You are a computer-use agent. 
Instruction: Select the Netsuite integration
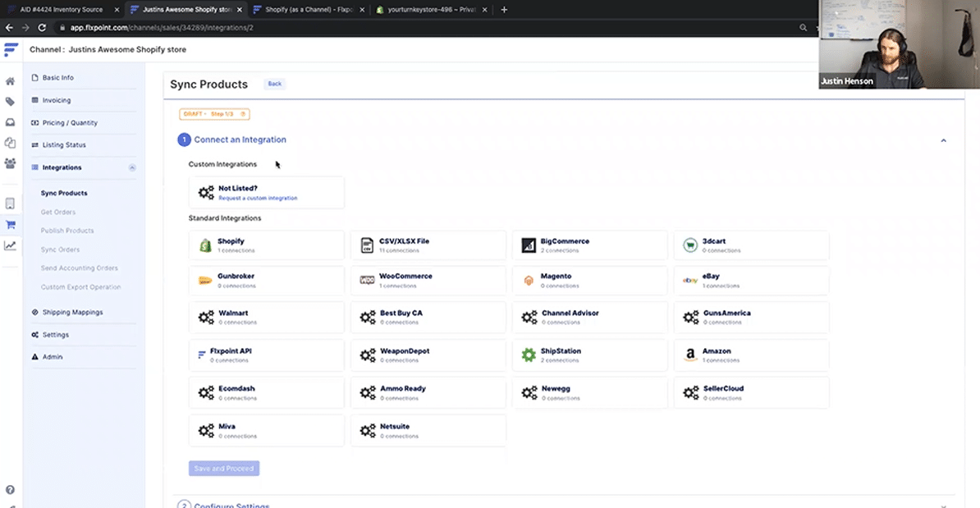(428, 431)
